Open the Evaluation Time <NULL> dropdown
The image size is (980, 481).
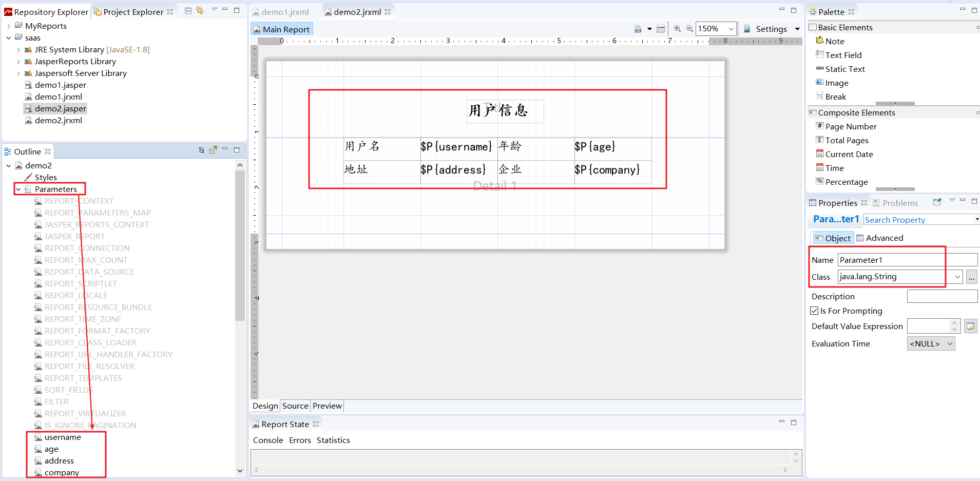point(950,343)
